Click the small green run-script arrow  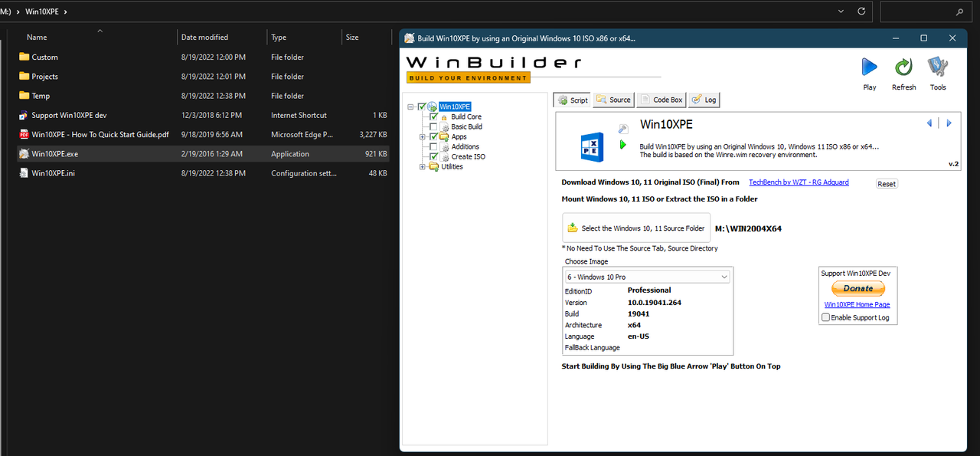pyautogui.click(x=623, y=144)
